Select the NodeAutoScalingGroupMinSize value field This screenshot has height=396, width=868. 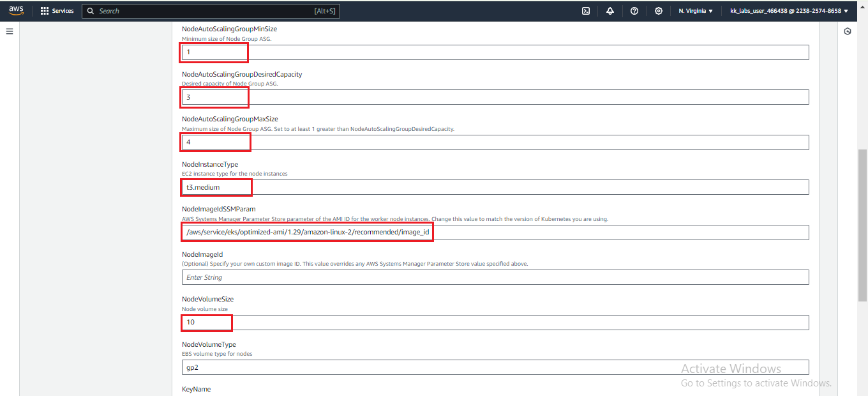point(214,52)
